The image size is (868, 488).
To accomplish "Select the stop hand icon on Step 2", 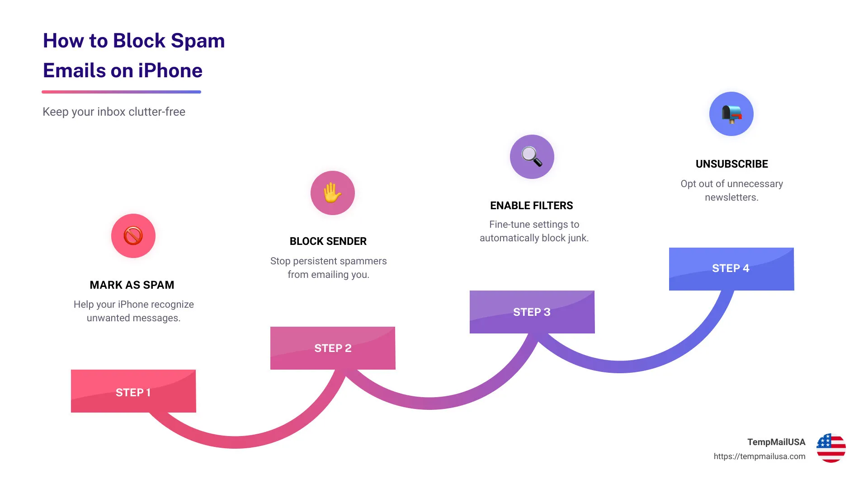I will 332,192.
